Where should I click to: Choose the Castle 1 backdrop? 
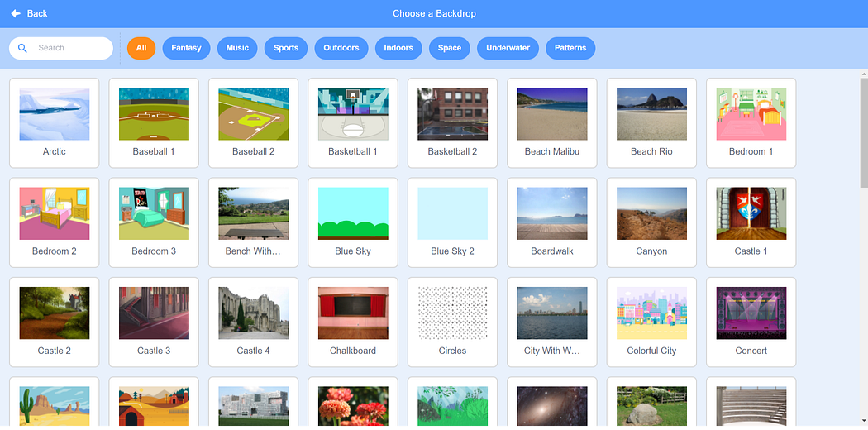751,222
